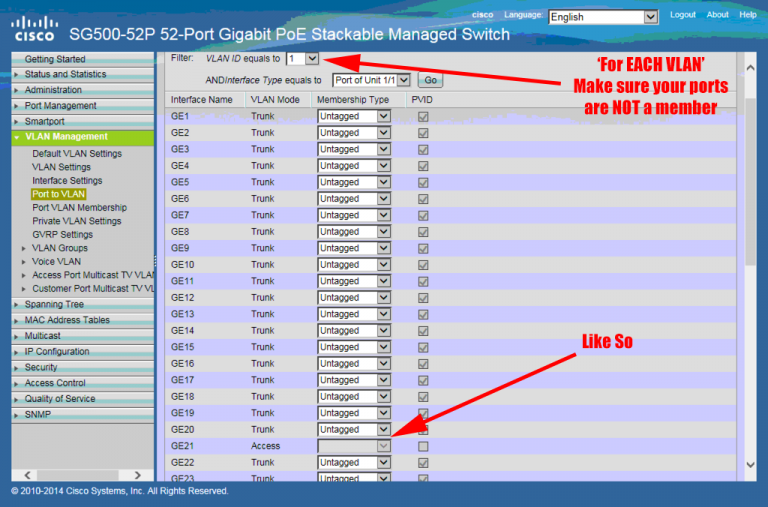768x507 pixels.
Task: Expand the Smartport menu
Action: [x=82, y=121]
